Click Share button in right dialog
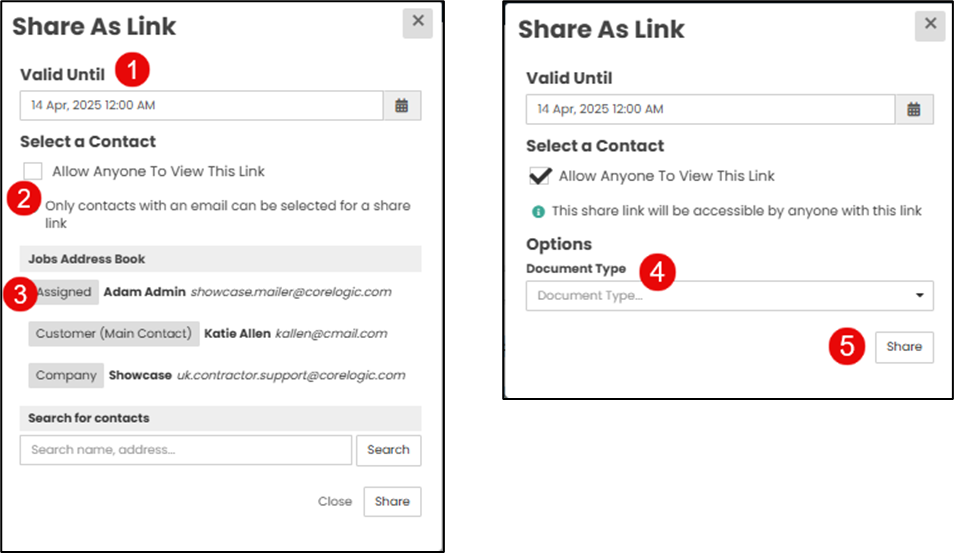The image size is (954, 553). (x=904, y=347)
